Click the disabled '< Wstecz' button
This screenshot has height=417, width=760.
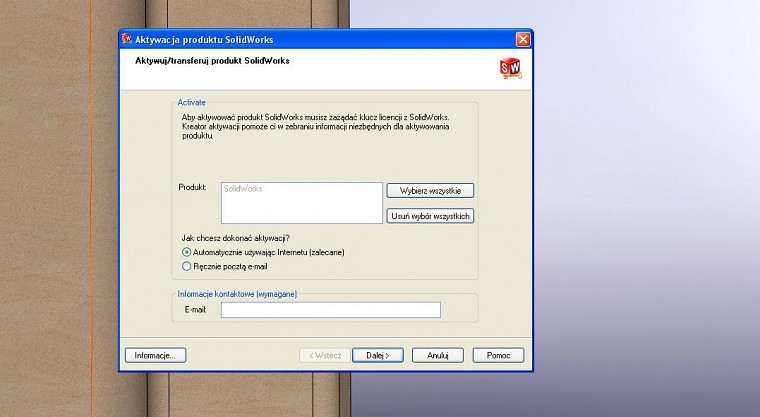click(x=325, y=355)
